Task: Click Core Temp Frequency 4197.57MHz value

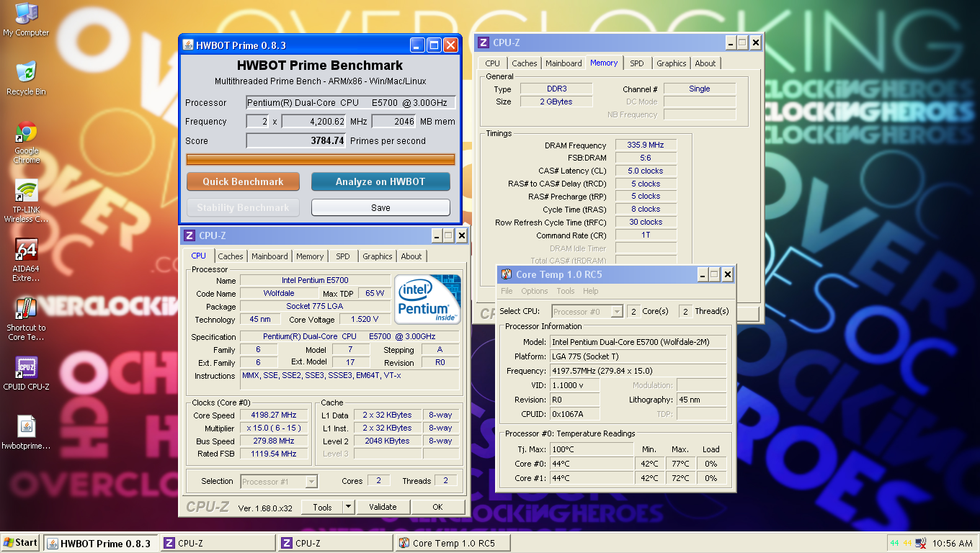Action: click(638, 371)
